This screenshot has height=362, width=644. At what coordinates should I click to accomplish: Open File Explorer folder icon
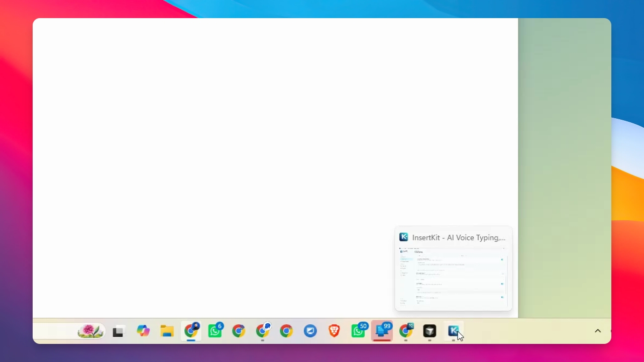(167, 331)
